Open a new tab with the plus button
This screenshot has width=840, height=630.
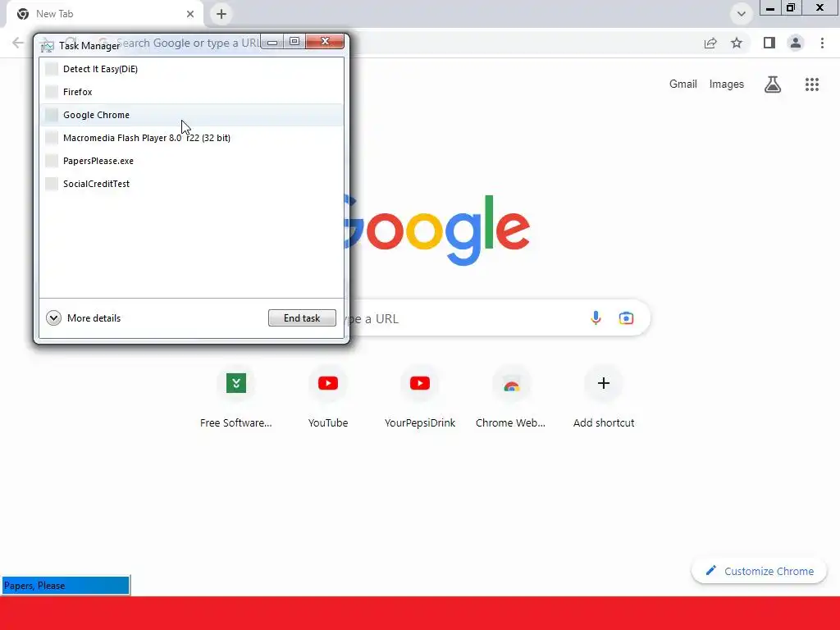pos(221,14)
